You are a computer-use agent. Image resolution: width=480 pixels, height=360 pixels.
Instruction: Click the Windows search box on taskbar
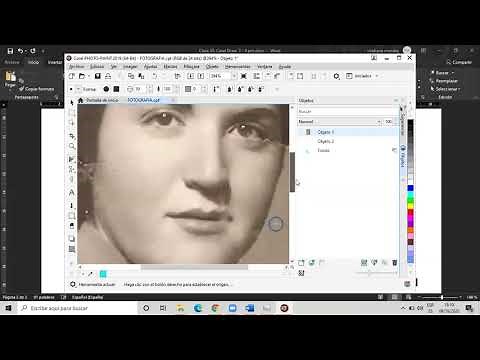[77, 308]
